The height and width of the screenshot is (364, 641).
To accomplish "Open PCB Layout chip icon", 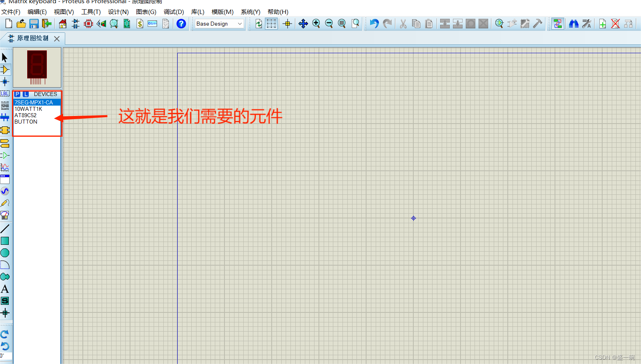I will pyautogui.click(x=88, y=24).
